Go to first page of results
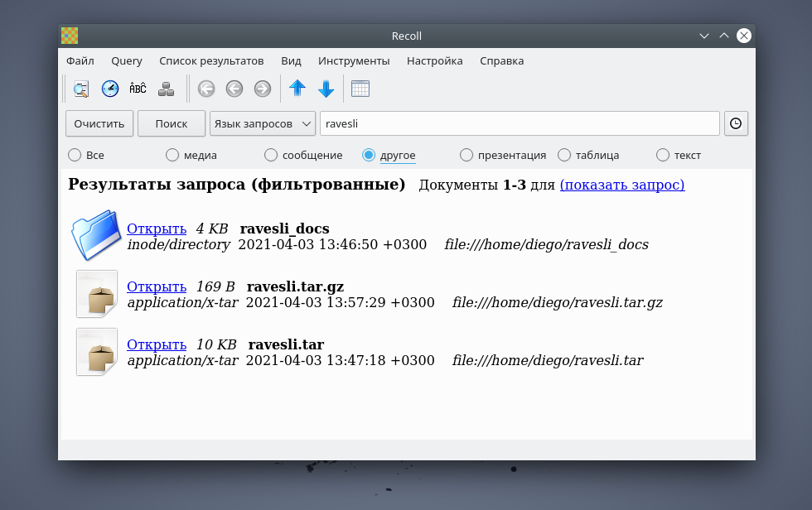The height and width of the screenshot is (510, 812). 206,89
